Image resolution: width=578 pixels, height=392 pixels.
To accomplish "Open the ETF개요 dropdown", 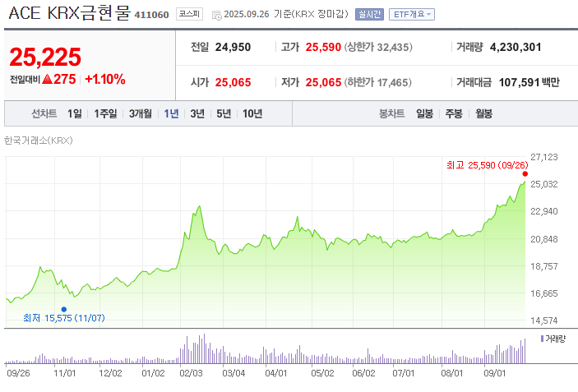I will (x=412, y=14).
